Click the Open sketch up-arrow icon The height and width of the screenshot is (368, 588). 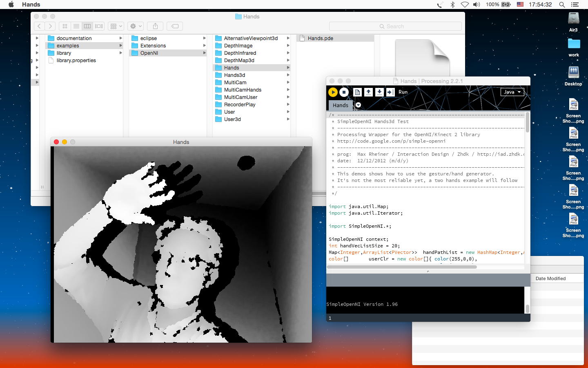pos(368,92)
